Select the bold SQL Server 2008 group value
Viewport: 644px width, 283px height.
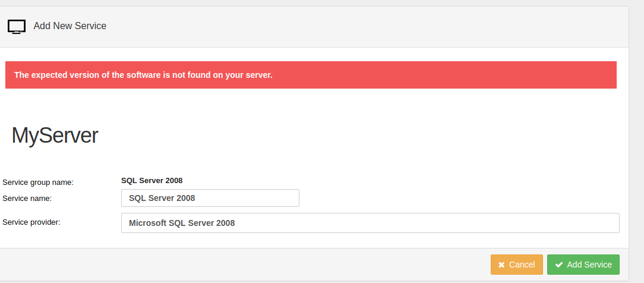[152, 180]
